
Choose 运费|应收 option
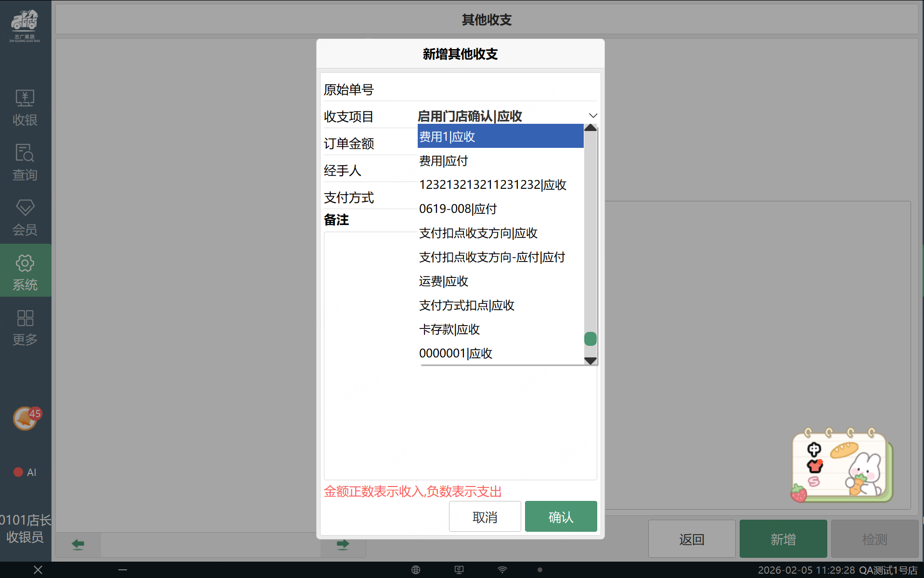pyautogui.click(x=444, y=281)
